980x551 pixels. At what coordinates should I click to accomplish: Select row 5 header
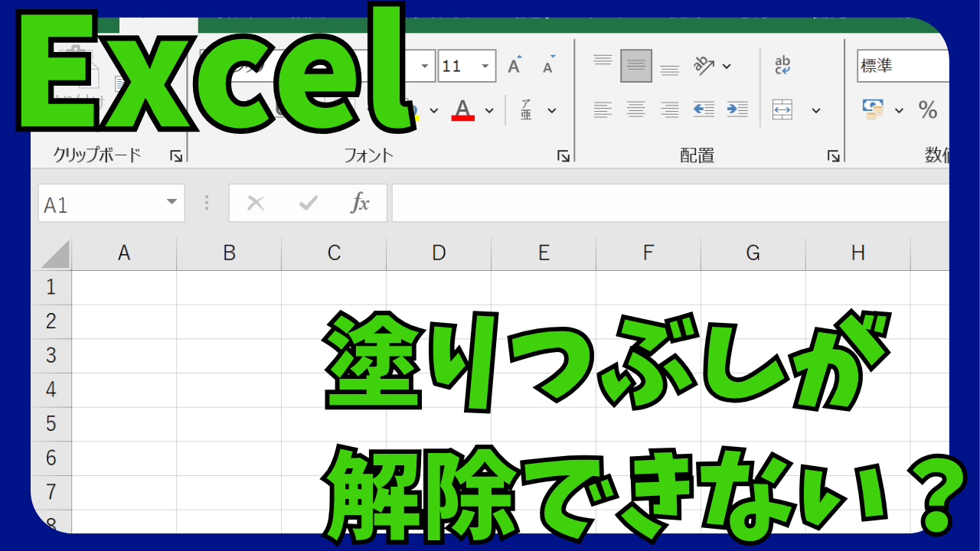51,424
